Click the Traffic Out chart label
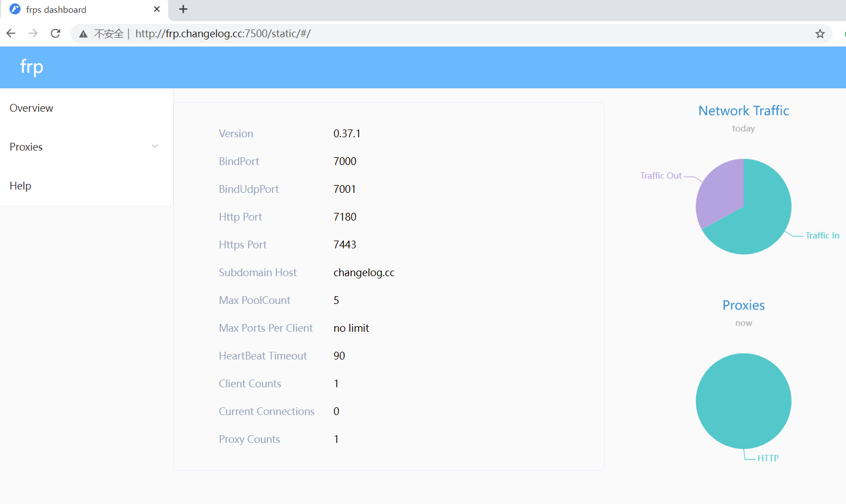 tap(660, 176)
